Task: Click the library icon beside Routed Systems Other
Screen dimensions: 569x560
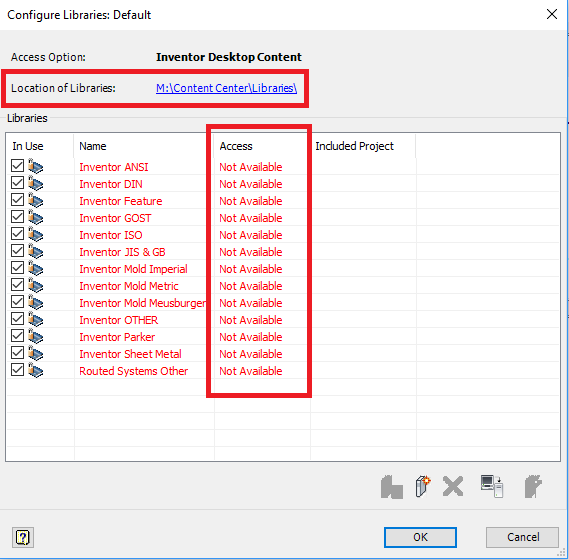Action: tap(36, 370)
